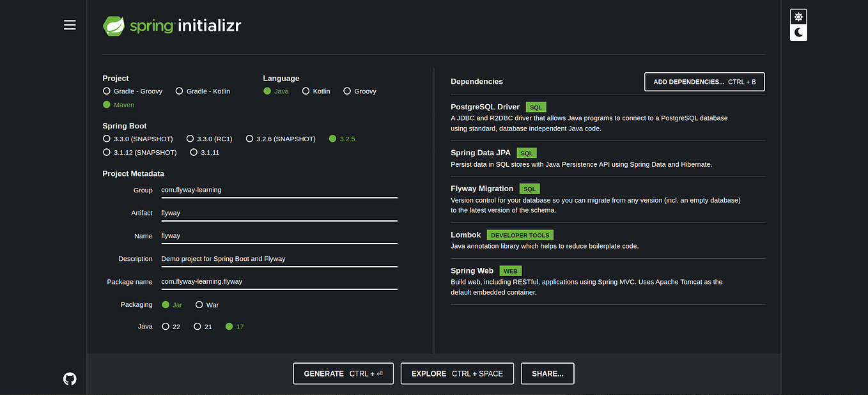Explore the project with Ctrl+Space
The width and height of the screenshot is (868, 395).
pyautogui.click(x=457, y=373)
